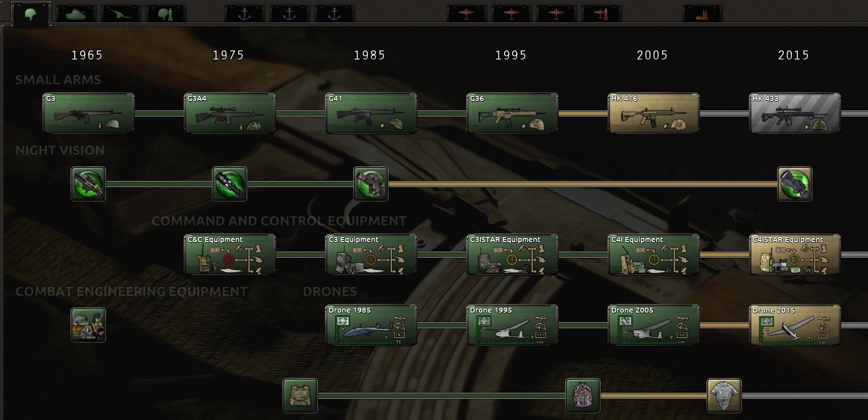This screenshot has height=420, width=868.
Task: Click the 1965 night vision scope icon
Action: click(88, 184)
